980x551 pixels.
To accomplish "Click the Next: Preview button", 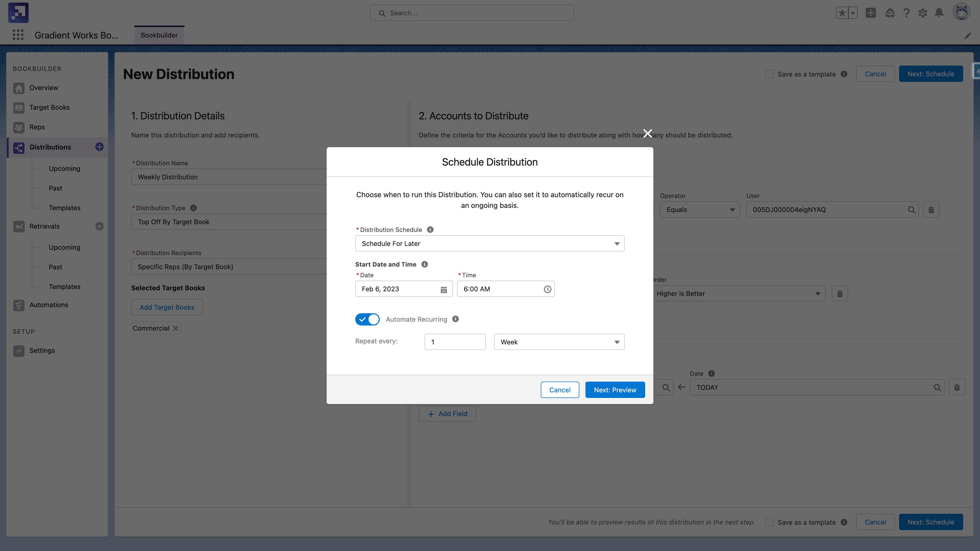I will pos(615,390).
